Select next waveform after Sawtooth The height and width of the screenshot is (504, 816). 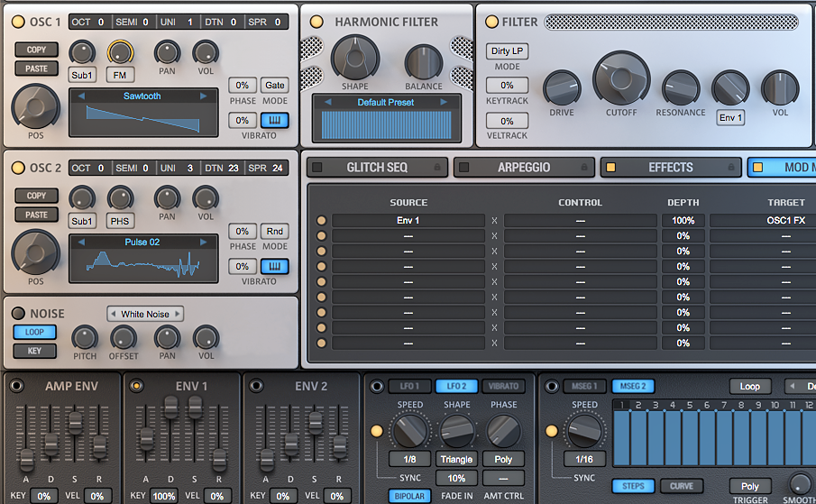pos(204,96)
